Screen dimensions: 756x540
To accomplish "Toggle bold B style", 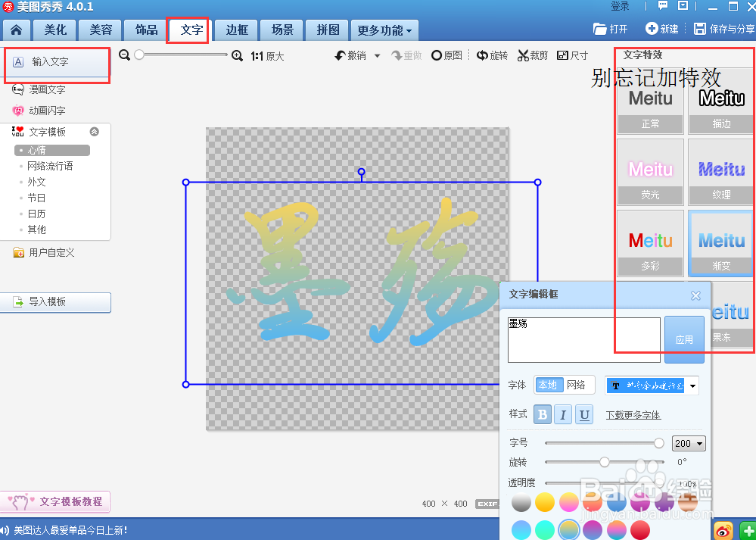I will pyautogui.click(x=543, y=414).
